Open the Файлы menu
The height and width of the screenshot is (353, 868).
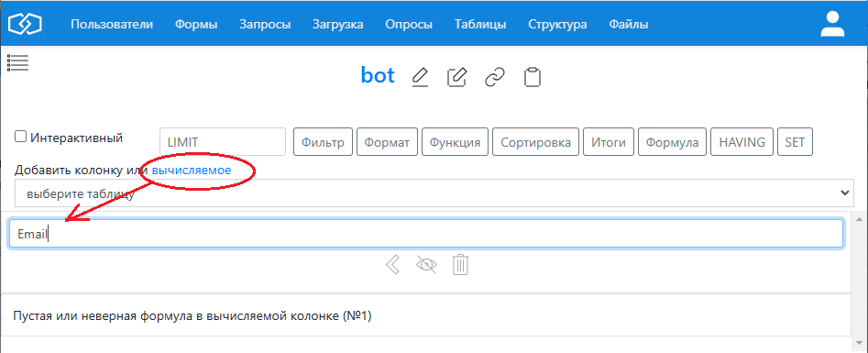pyautogui.click(x=629, y=25)
